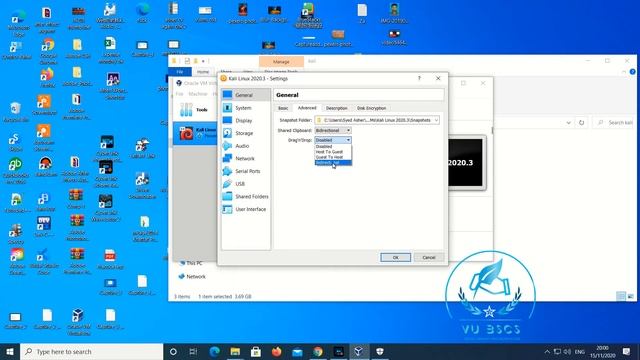Screen dimensions: 640x360
Task: Click network icon in system tray
Action: click(557, 351)
